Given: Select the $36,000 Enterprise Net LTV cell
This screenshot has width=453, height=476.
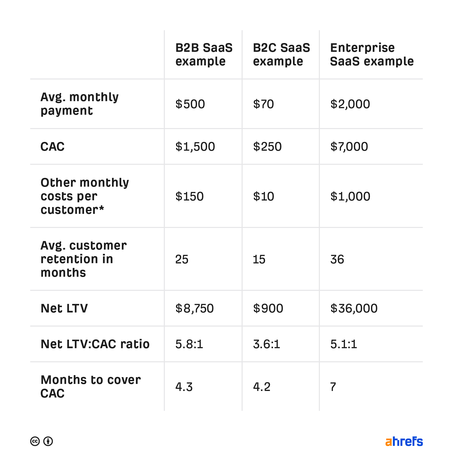Looking at the screenshot, I should (354, 308).
